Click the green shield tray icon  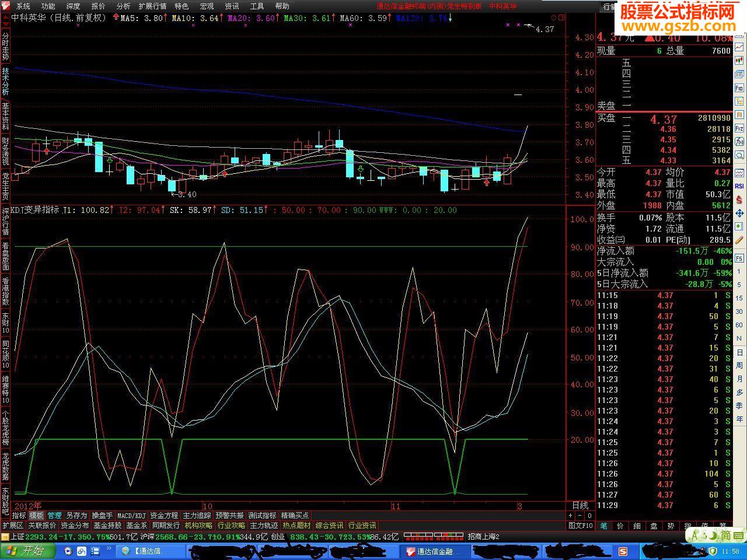(x=713, y=551)
